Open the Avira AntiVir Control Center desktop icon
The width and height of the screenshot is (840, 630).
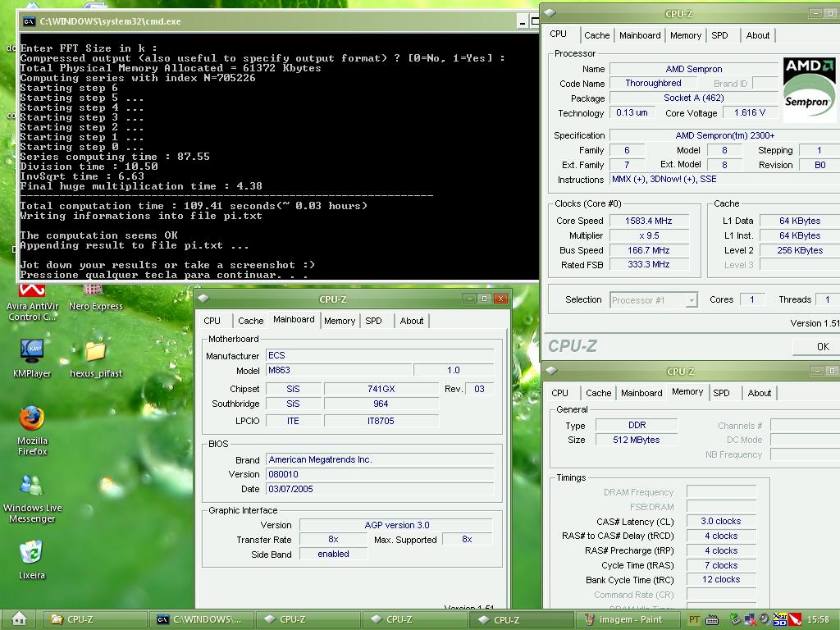pos(32,301)
